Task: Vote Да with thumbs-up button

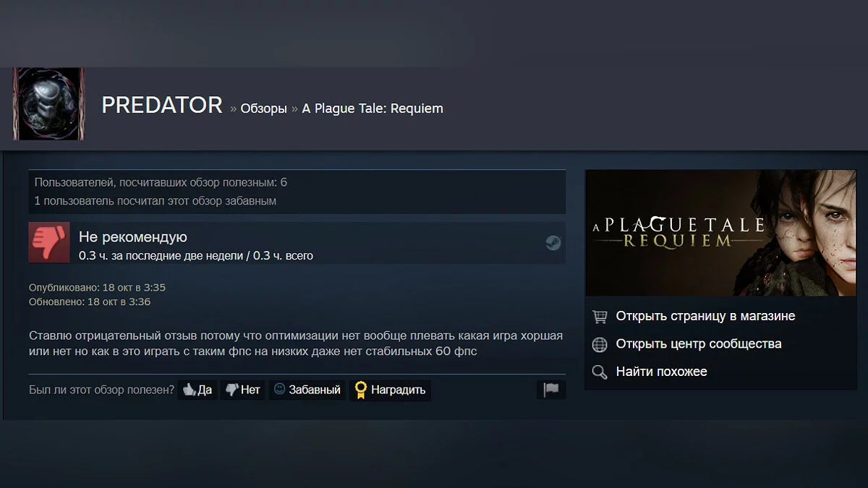Action: [x=197, y=390]
